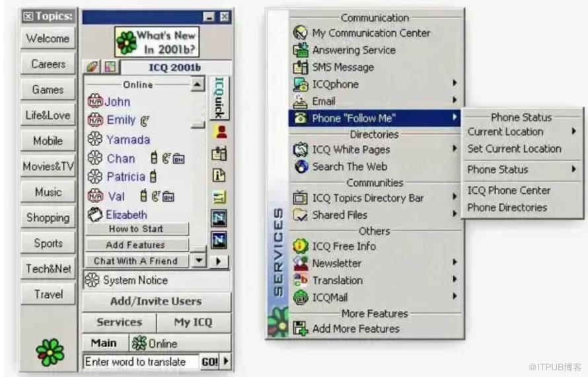Viewport: 588px width, 377px height.
Task: Open My Communication Center icon
Action: (x=301, y=32)
